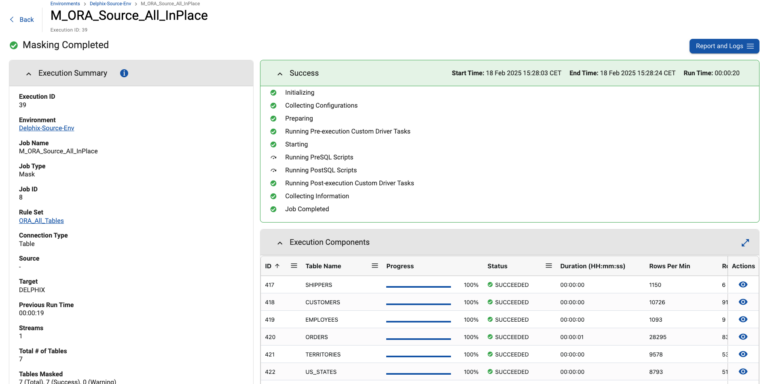
Task: Select the TERRITORIES table name cell
Action: click(323, 354)
